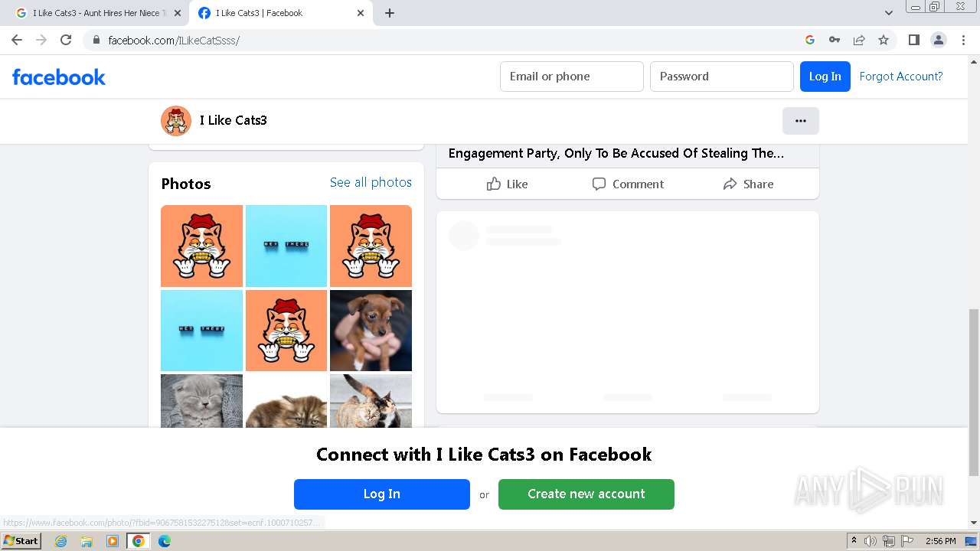Open the Chrome profile avatar
The width and height of the screenshot is (980, 551).
click(x=939, y=40)
